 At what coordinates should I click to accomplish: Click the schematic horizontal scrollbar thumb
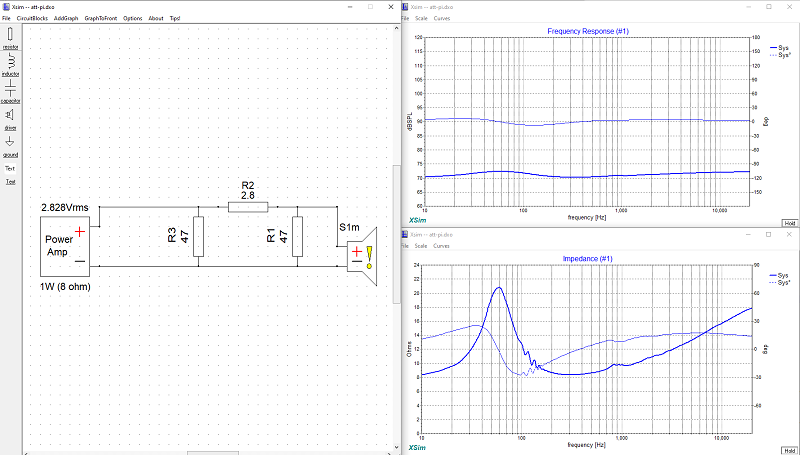pyautogui.click(x=213, y=453)
